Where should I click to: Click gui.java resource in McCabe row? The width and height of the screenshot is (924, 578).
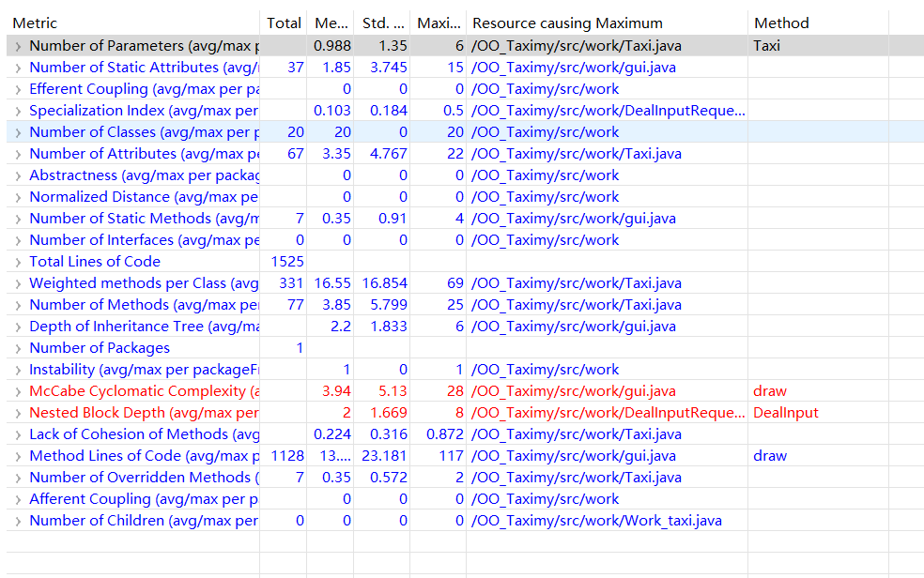(x=573, y=391)
